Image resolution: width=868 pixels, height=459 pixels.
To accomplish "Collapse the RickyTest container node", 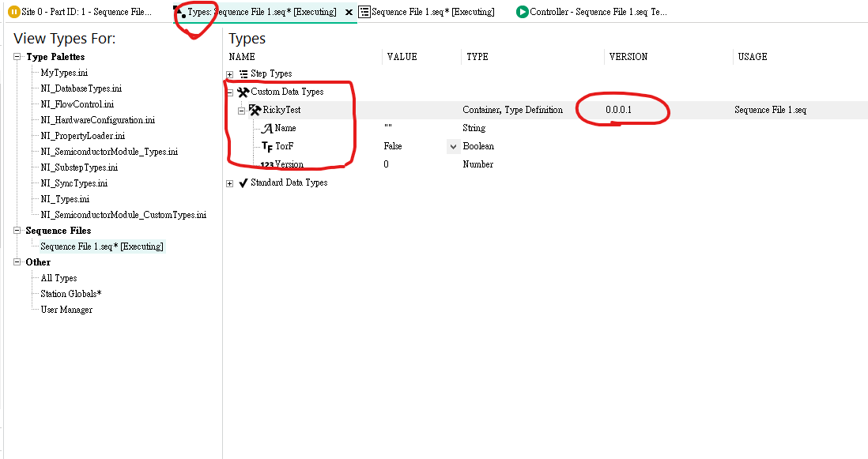I will point(242,111).
